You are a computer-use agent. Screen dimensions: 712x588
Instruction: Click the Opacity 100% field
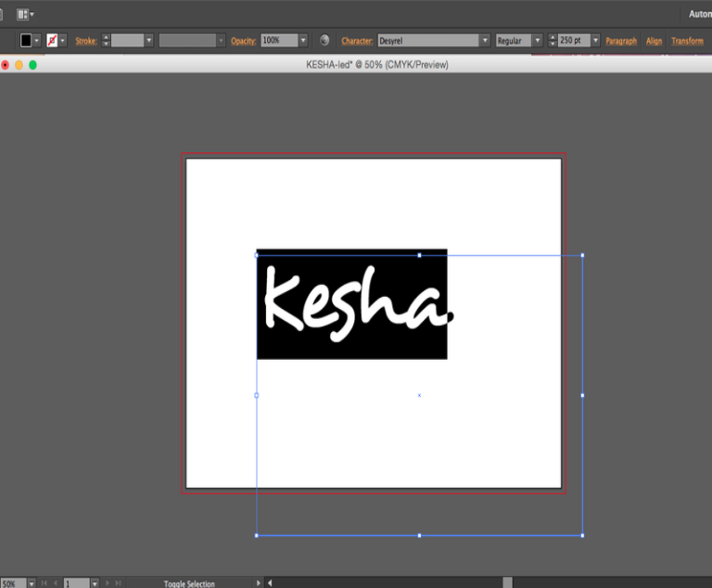(x=279, y=40)
